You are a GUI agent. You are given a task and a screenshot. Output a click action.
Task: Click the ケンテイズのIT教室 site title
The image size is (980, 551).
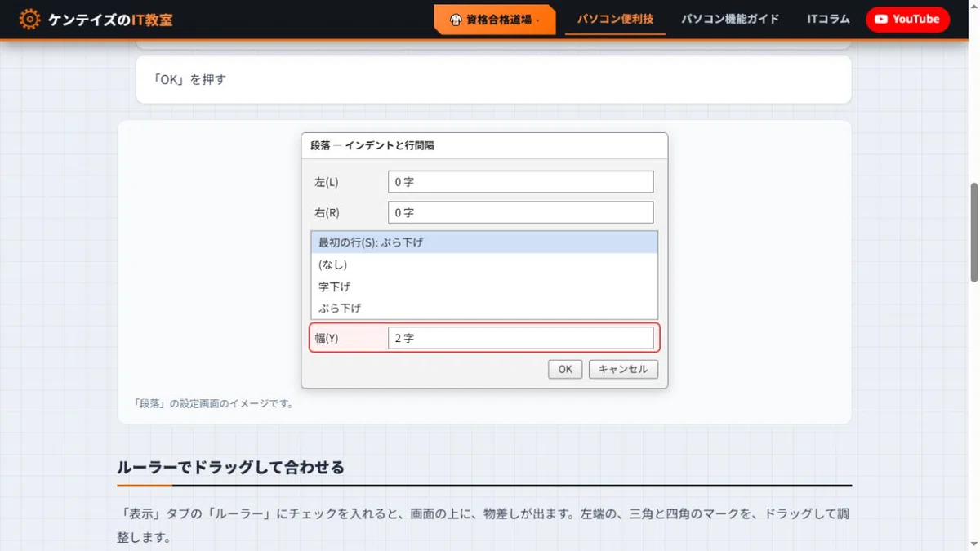(110, 20)
